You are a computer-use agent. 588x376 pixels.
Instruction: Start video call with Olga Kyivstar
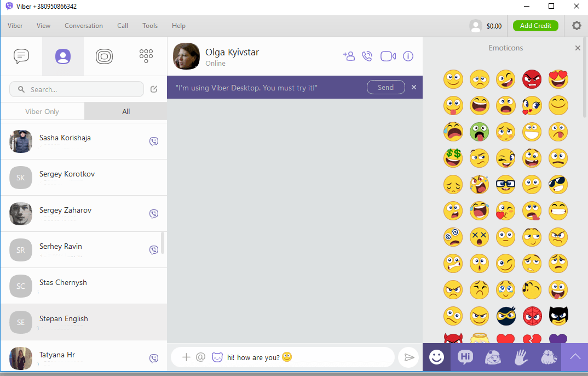coord(388,56)
